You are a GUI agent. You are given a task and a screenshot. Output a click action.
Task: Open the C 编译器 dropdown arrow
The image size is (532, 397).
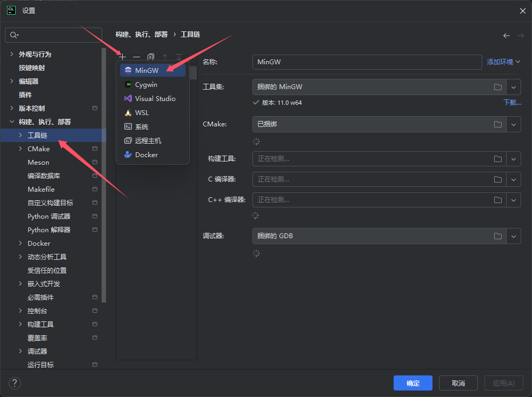coord(514,179)
